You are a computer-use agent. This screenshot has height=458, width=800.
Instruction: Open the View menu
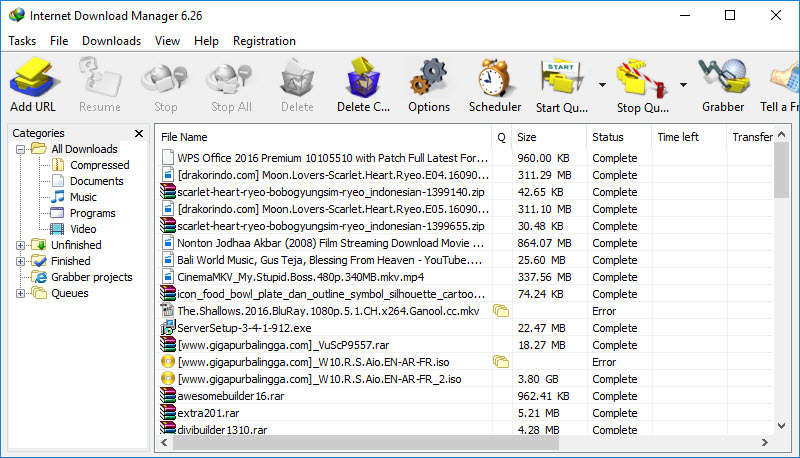pos(167,41)
